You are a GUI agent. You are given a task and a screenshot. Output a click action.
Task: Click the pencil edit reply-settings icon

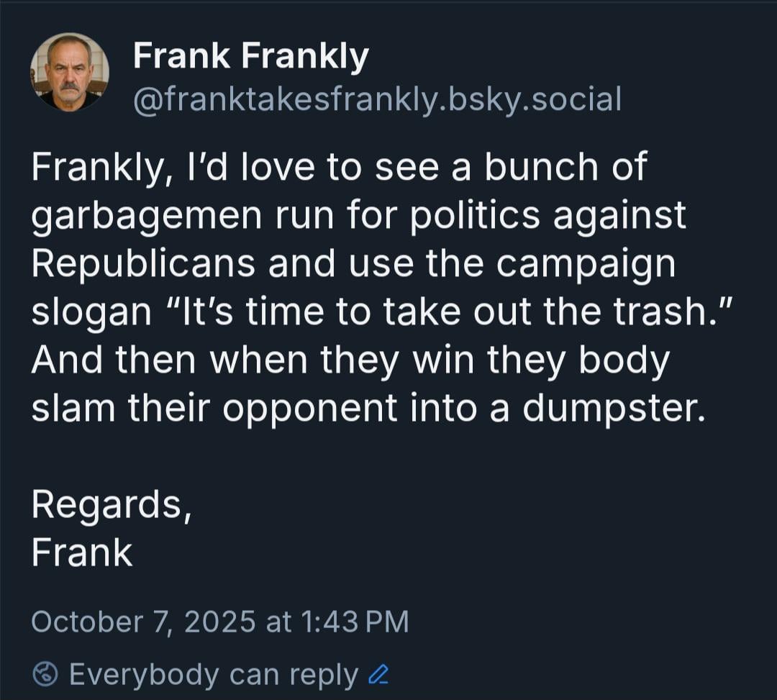coord(378,674)
